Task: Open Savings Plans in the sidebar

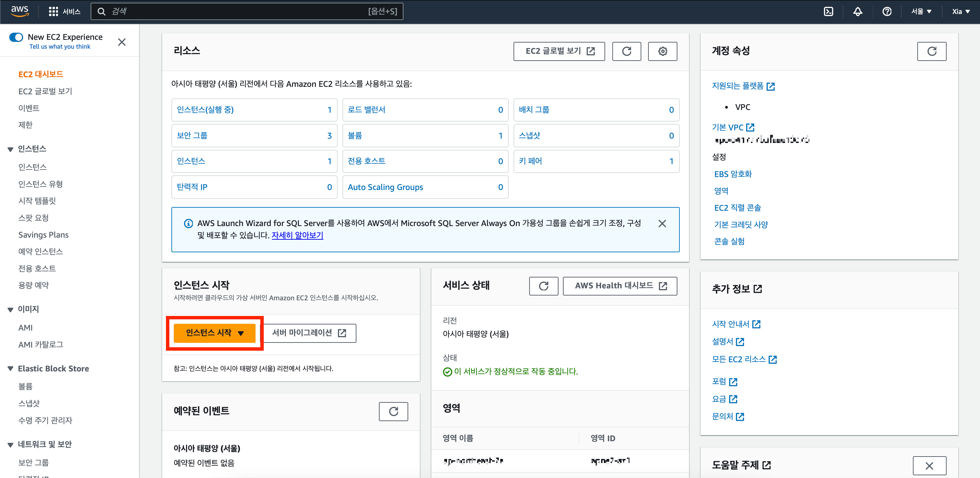Action: [43, 235]
